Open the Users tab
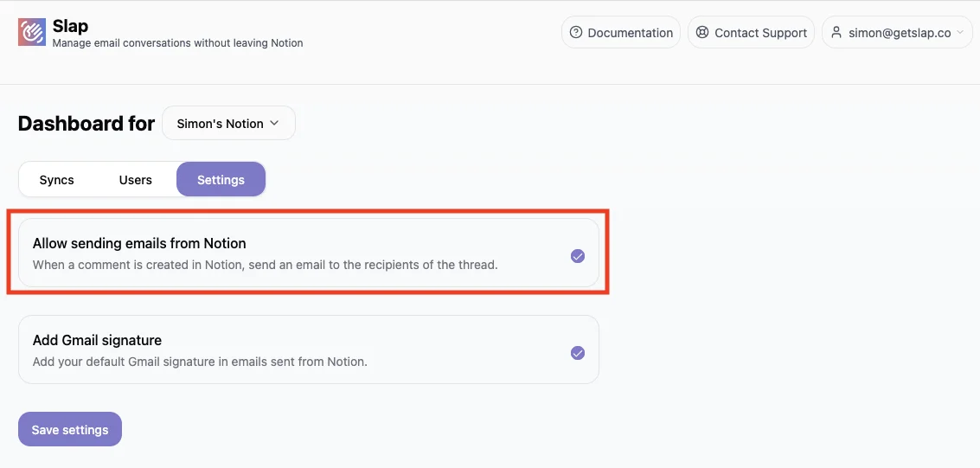Viewport: 980px width, 468px height. [x=136, y=180]
